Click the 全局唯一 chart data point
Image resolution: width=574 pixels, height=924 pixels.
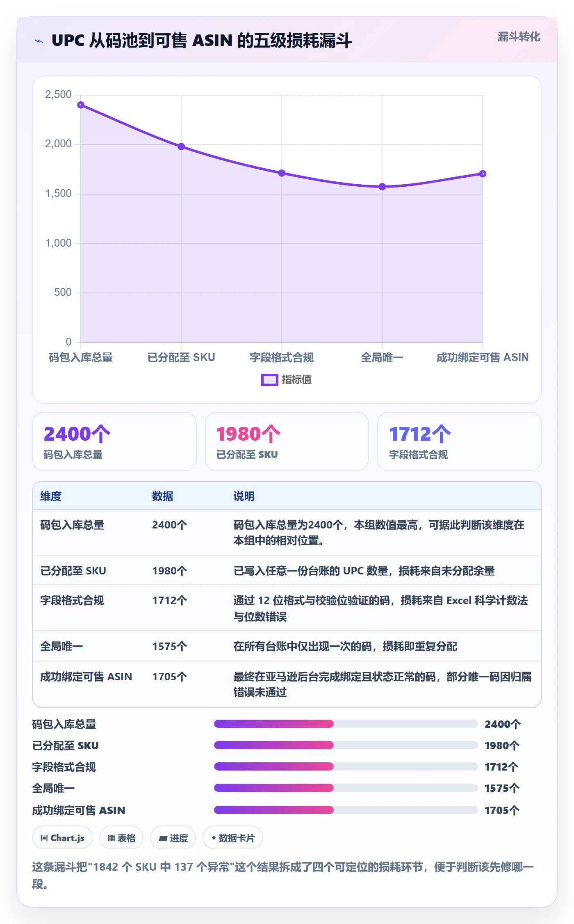coord(382,187)
